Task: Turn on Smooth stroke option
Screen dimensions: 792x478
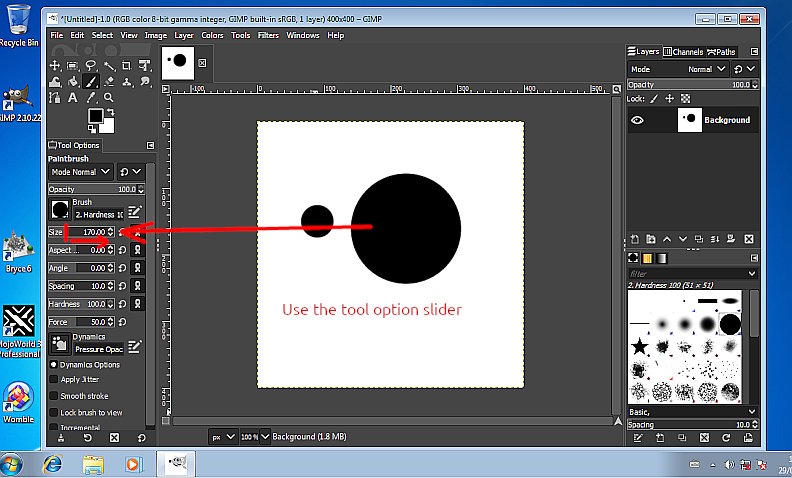Action: pyautogui.click(x=54, y=396)
